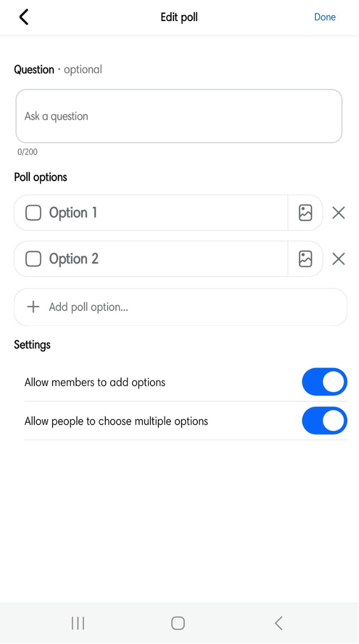Delete Option 2 using the X icon
Viewport: 359px width, 644px height.
coord(338,259)
